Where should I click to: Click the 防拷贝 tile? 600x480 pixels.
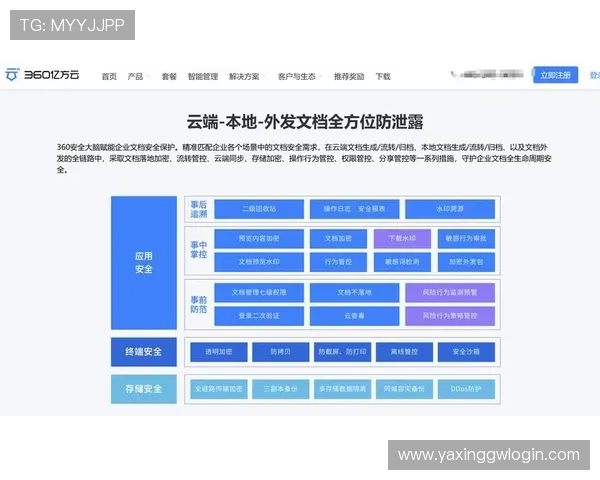280,352
